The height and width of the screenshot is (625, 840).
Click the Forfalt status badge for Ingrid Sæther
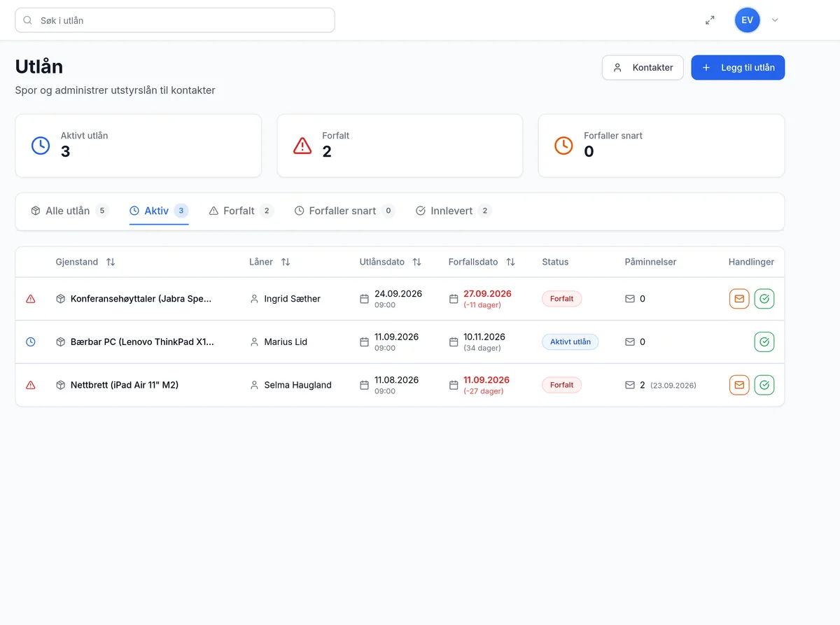click(561, 299)
